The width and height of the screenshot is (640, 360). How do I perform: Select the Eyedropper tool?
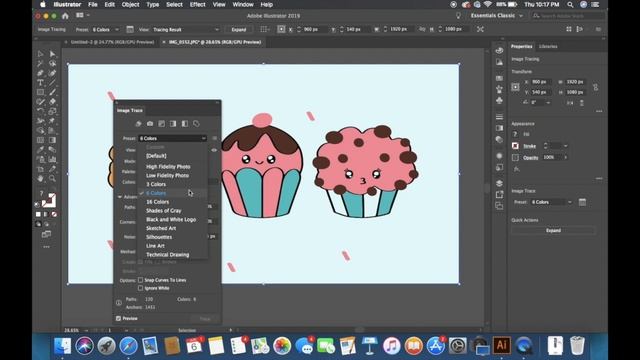coord(40,150)
